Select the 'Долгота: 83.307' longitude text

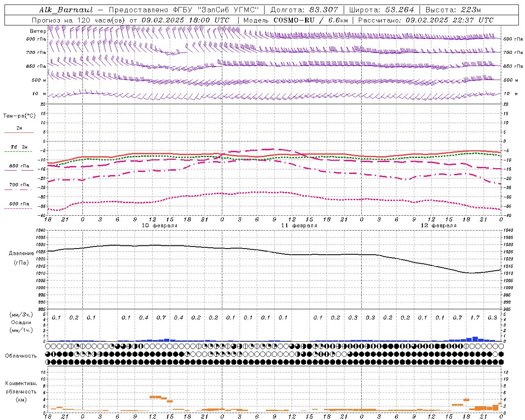pyautogui.click(x=304, y=10)
